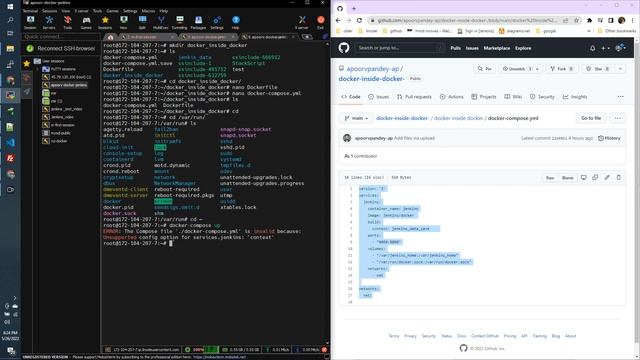The image size is (640, 360).
Task: Open the Tunneling toolbar icon
Action: tap(180, 22)
